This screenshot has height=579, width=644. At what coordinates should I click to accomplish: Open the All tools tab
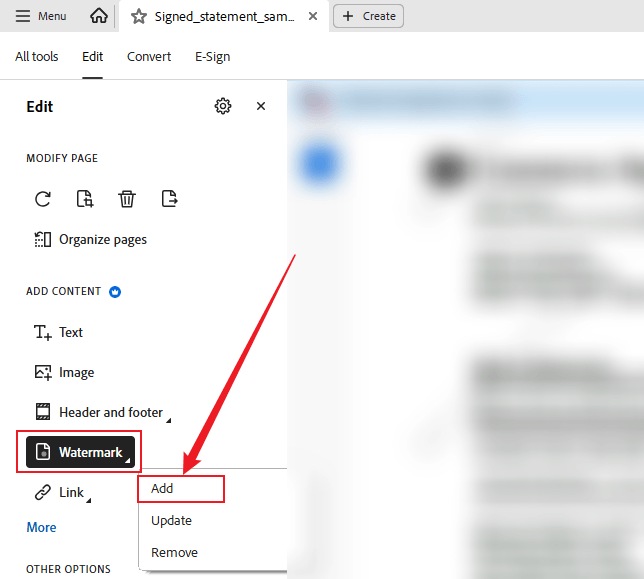[37, 56]
